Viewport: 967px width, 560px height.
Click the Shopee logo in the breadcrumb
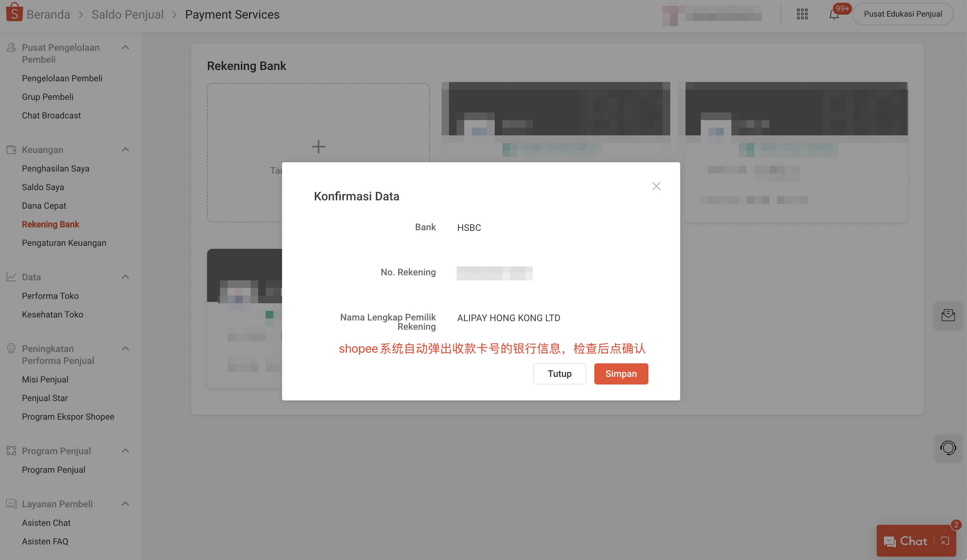pyautogui.click(x=14, y=14)
